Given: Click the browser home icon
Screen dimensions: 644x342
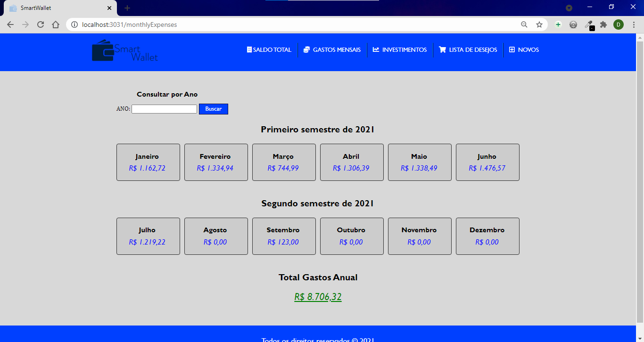Looking at the screenshot, I should (56, 24).
